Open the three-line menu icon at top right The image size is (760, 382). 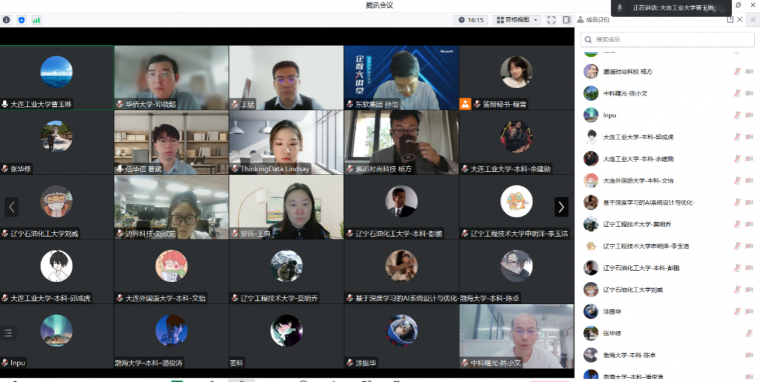pos(753,20)
